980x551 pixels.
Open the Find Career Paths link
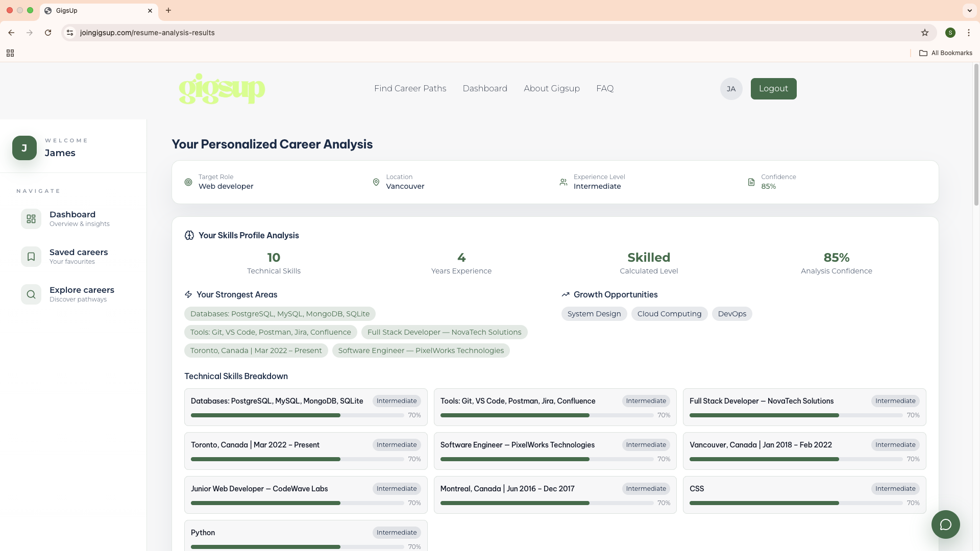(410, 88)
